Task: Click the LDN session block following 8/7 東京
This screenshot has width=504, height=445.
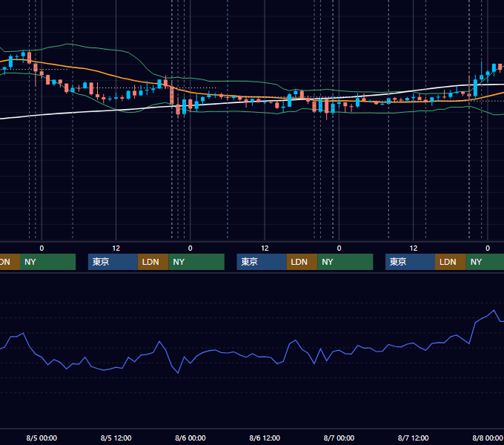Action: (451, 262)
